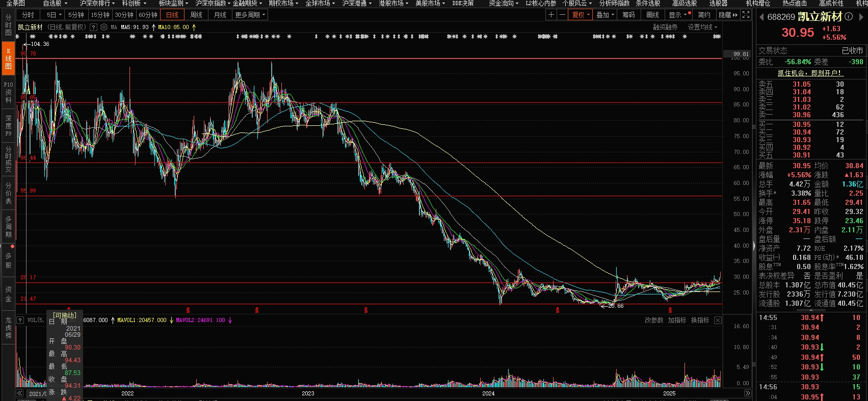Close the volume indicator pane X icon
868x401 pixels.
coord(718,320)
